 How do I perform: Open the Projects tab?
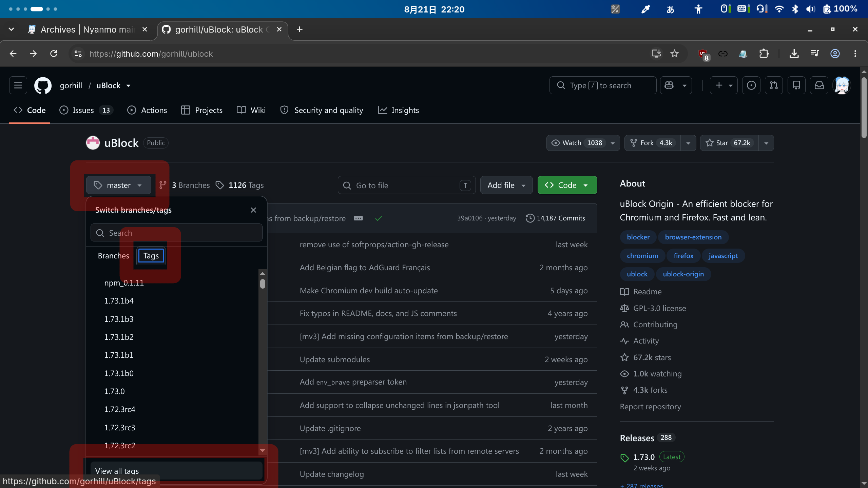[x=202, y=110]
